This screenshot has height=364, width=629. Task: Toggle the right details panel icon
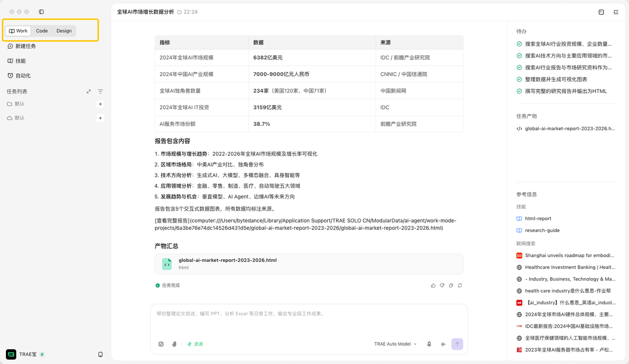(x=616, y=12)
